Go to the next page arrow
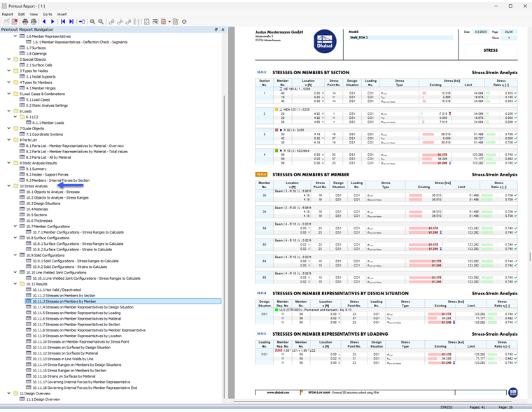Screen dimensions: 532x412 pyautogui.click(x=52, y=22)
